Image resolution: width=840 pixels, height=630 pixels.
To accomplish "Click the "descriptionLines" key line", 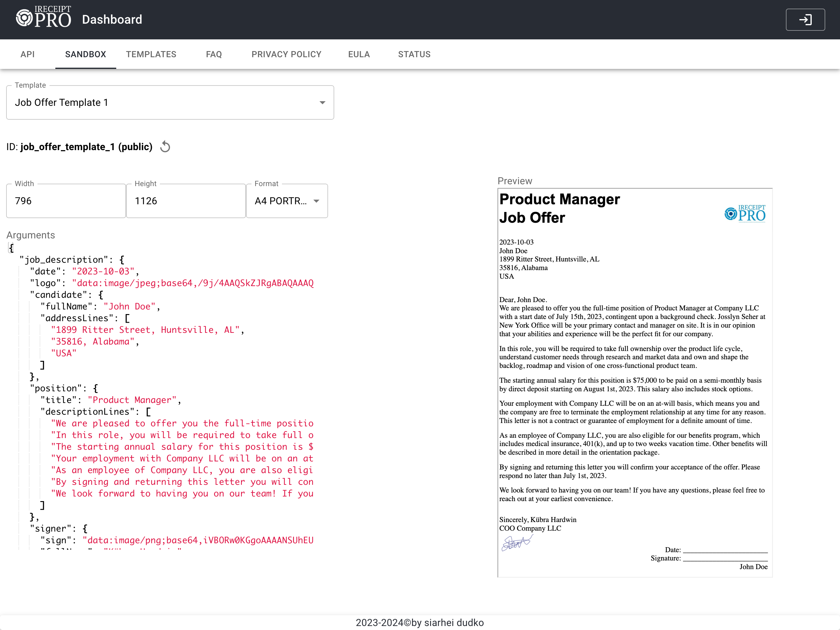I will [96, 412].
